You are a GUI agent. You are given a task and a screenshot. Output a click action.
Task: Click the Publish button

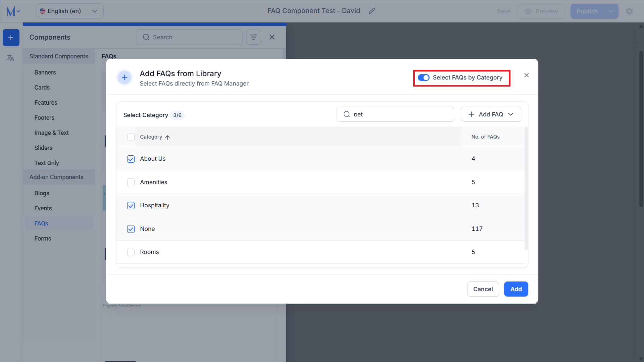coord(587,11)
